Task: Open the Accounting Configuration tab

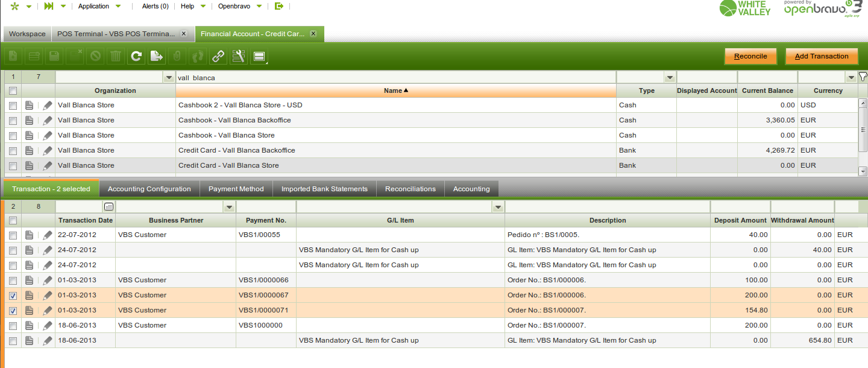Action: click(x=149, y=189)
